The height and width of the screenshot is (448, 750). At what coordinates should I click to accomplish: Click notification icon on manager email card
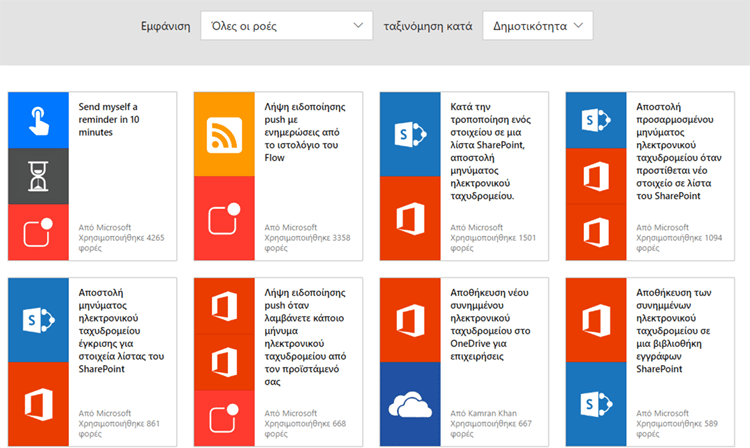point(224,418)
